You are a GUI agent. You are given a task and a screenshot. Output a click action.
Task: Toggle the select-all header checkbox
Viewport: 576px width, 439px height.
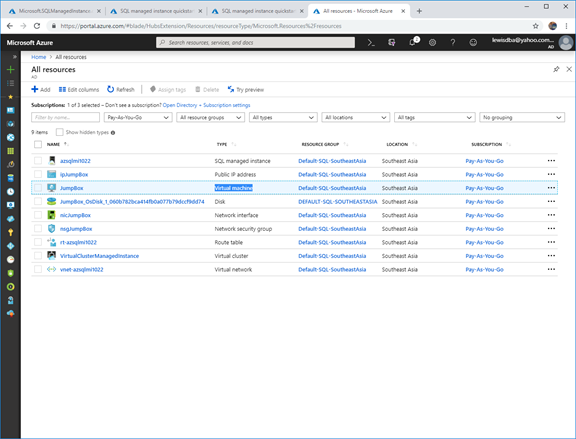click(x=38, y=144)
